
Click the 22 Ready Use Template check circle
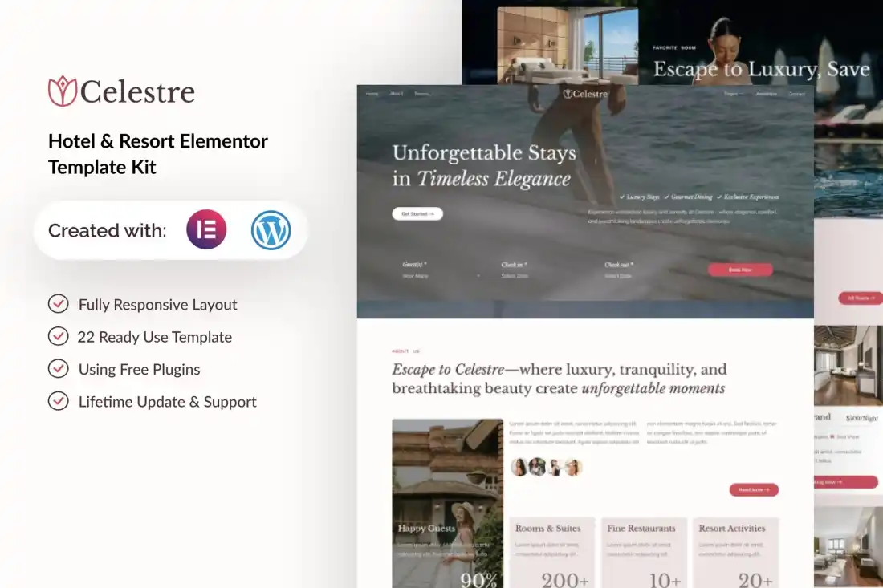(x=58, y=337)
